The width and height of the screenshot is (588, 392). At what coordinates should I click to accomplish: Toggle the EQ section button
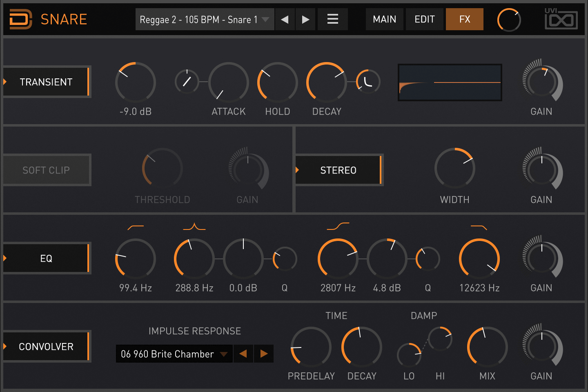click(x=47, y=258)
